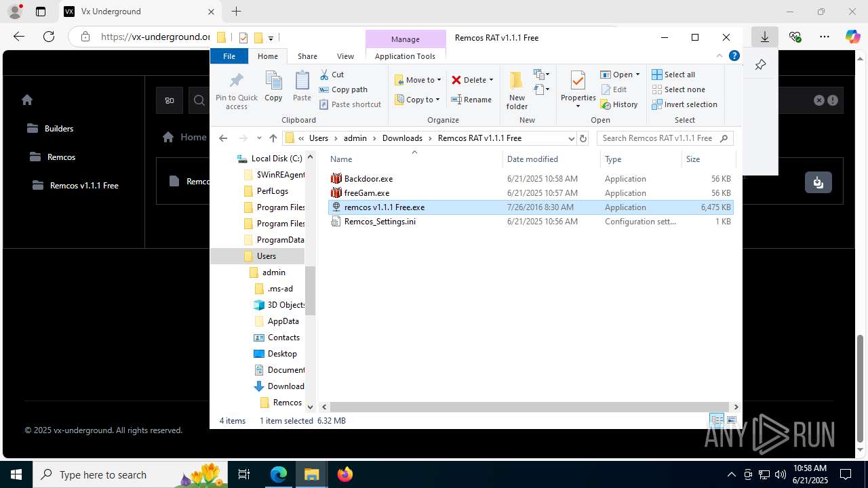Pin the downloads flyout
Image resolution: width=868 pixels, height=488 pixels.
click(760, 65)
